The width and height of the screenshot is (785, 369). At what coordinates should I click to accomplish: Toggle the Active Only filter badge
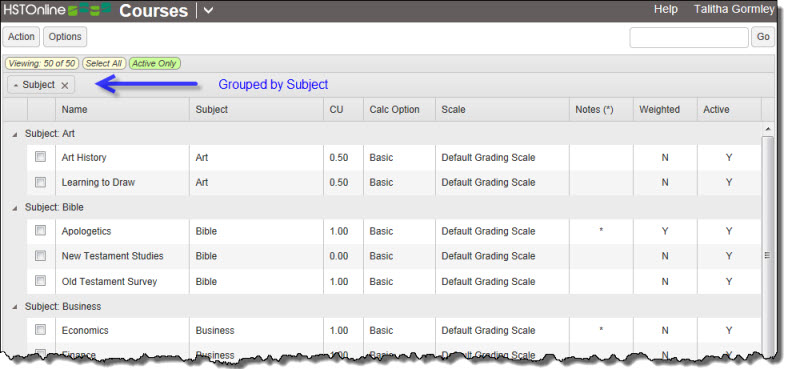155,64
